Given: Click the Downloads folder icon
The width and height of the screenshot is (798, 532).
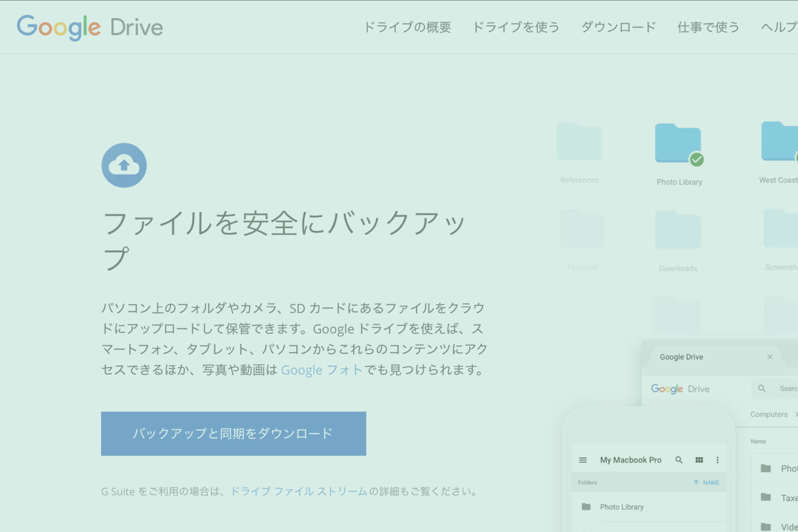Looking at the screenshot, I should 678,229.
